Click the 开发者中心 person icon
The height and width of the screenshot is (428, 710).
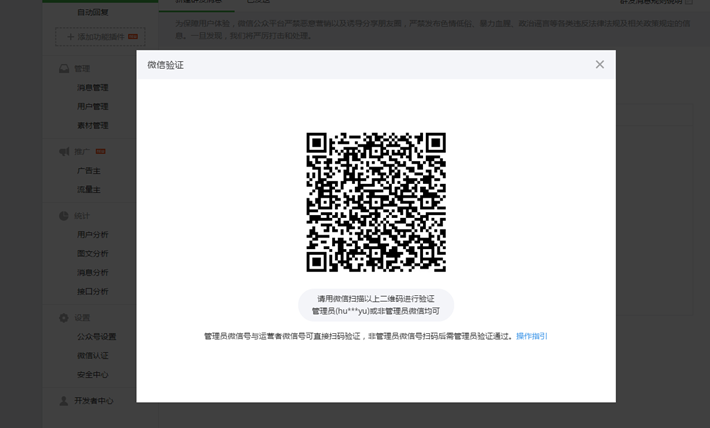64,401
